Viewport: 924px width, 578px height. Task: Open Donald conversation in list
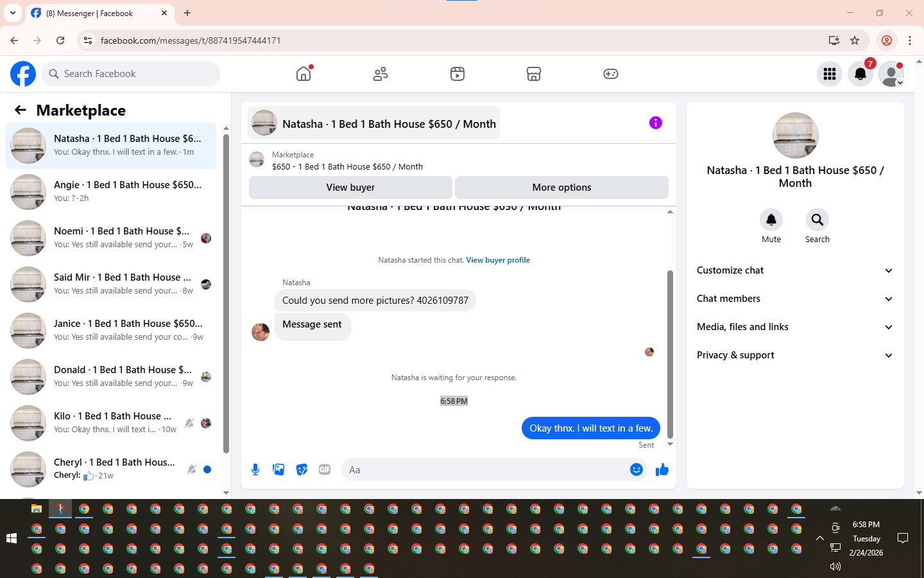(x=110, y=377)
